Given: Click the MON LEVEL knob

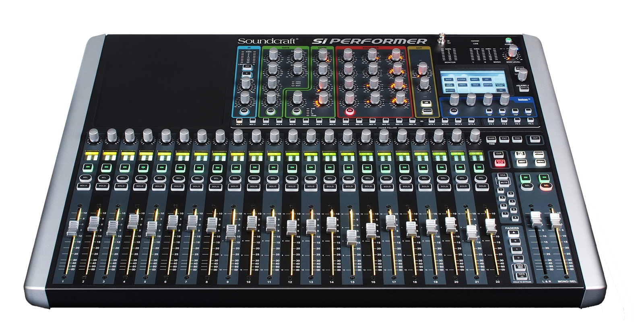Looking at the screenshot, I should click(513, 50).
